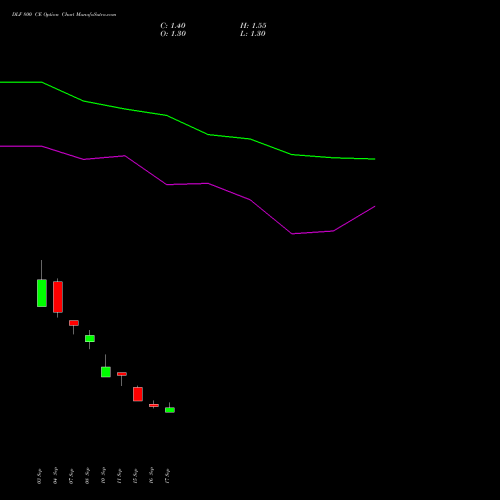The height and width of the screenshot is (500, 500).
Task: Select the last green candle for 17 Sep
Action: [x=170, y=410]
